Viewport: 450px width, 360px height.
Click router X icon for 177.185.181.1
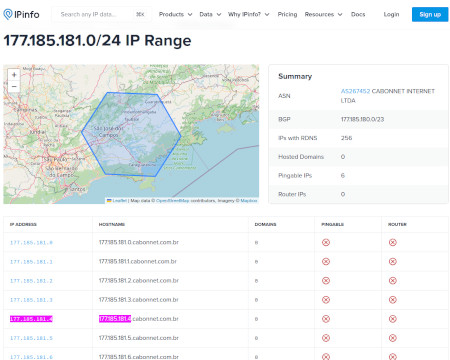click(x=393, y=262)
